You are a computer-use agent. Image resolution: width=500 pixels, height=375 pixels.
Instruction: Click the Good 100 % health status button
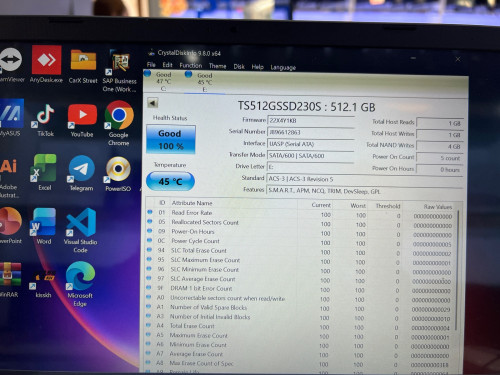[171, 140]
